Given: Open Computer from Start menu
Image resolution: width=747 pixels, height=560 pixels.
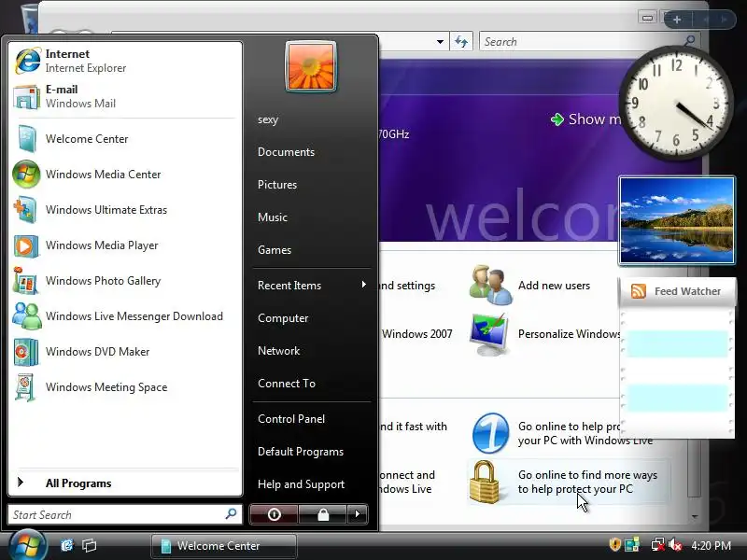Looking at the screenshot, I should [283, 318].
